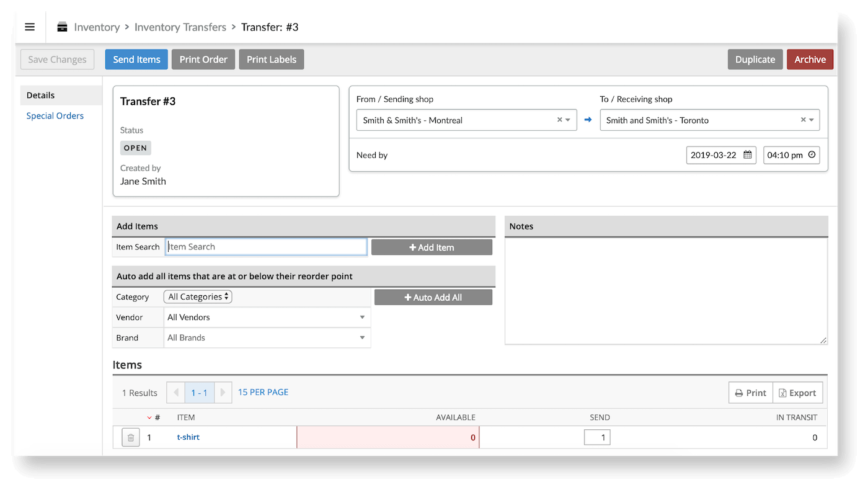Clear the receiving shop selection X
Image resolution: width=868 pixels, height=490 pixels.
[803, 120]
